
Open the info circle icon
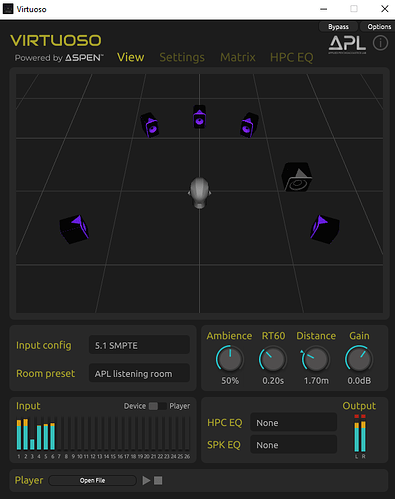380,43
